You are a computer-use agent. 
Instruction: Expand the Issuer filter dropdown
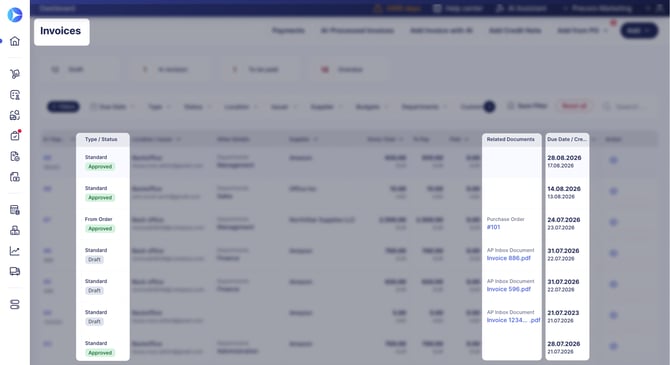(283, 106)
